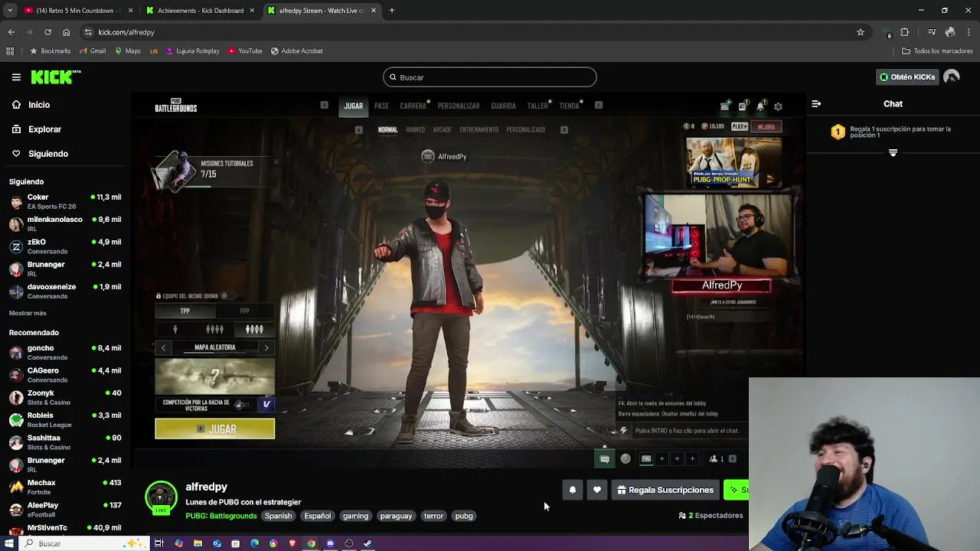Focus the Buscar search field
Screen dimensions: 980x551
tap(490, 77)
